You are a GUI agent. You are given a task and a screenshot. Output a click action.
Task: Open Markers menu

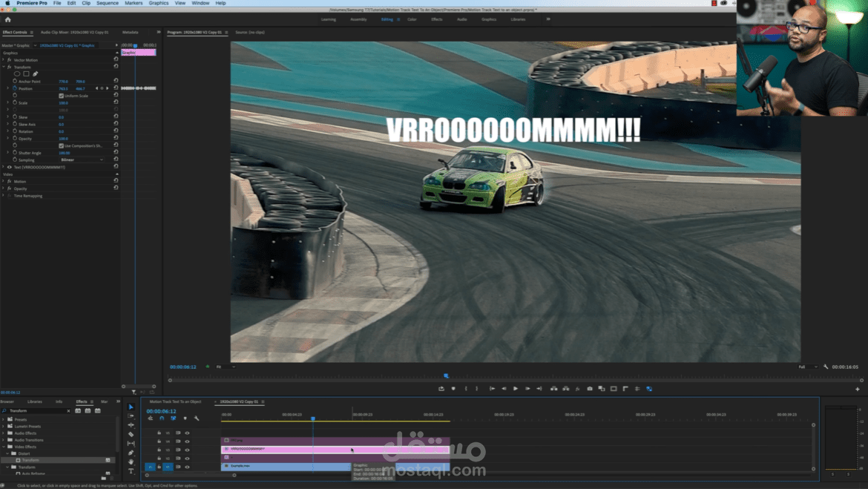click(134, 3)
